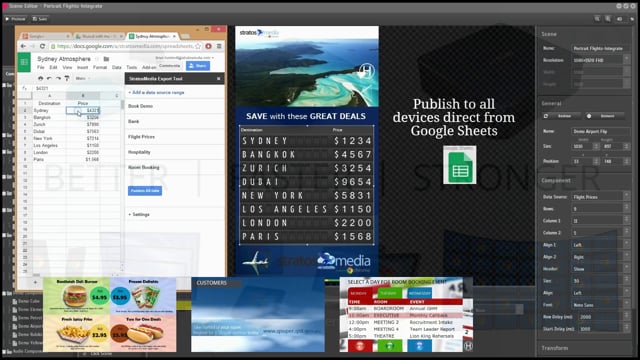Open the More dropdown in Sheets toolbar
The height and width of the screenshot is (360, 640).
82,78
